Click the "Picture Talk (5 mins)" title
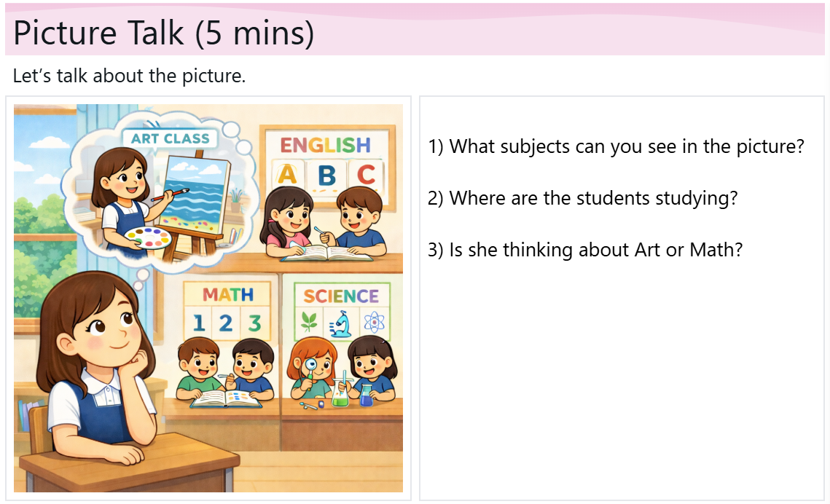830x504 pixels. pos(163,34)
